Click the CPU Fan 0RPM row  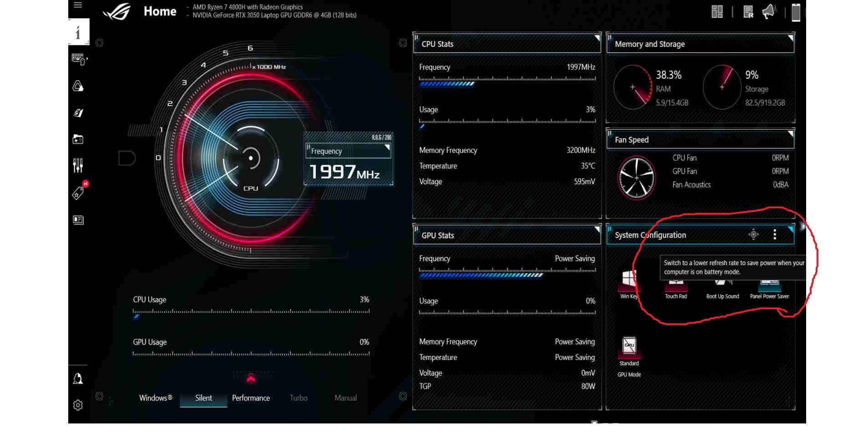coord(731,158)
